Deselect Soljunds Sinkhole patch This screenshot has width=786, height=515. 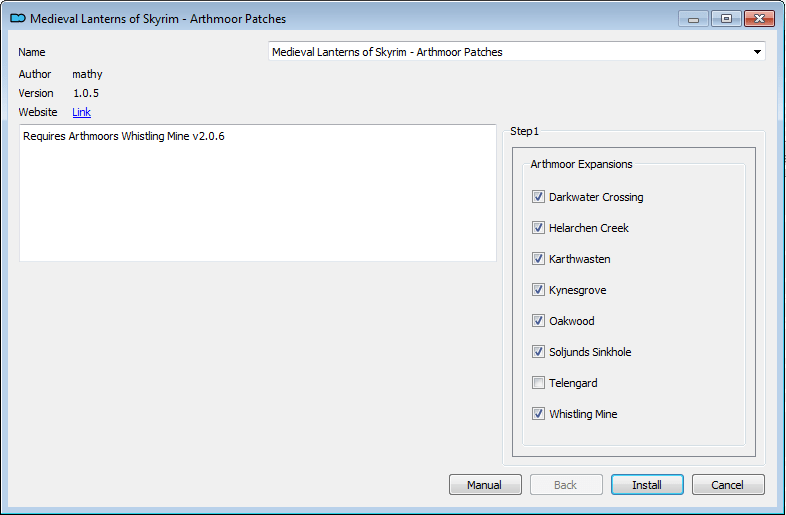(x=538, y=352)
